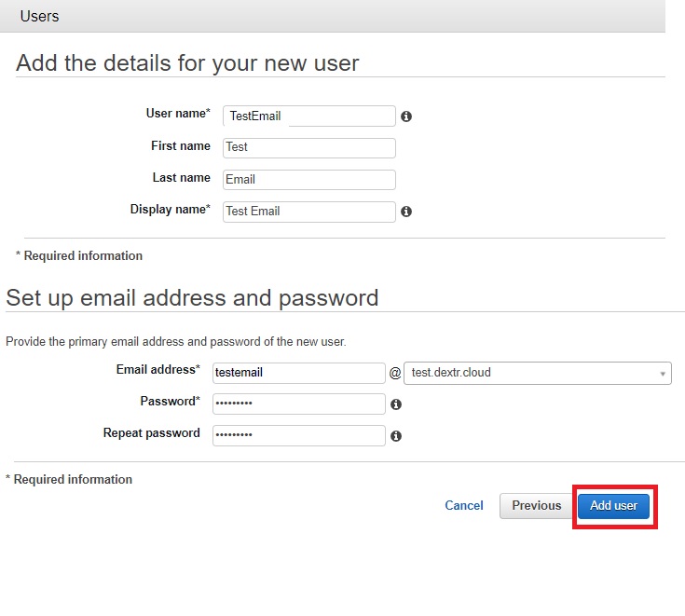Go back with the Previous button
Image resolution: width=685 pixels, height=616 pixels.
click(536, 506)
